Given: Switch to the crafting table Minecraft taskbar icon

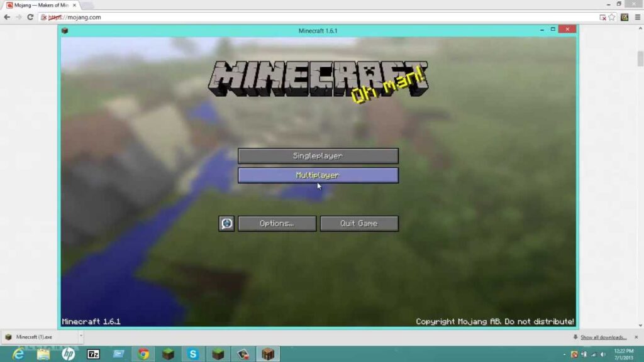Looking at the screenshot, I should click(268, 354).
